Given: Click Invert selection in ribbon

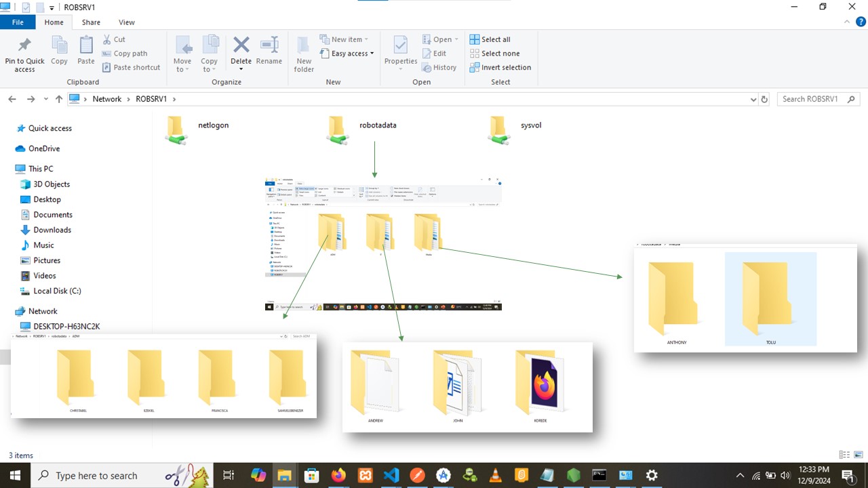Looking at the screenshot, I should [x=506, y=68].
